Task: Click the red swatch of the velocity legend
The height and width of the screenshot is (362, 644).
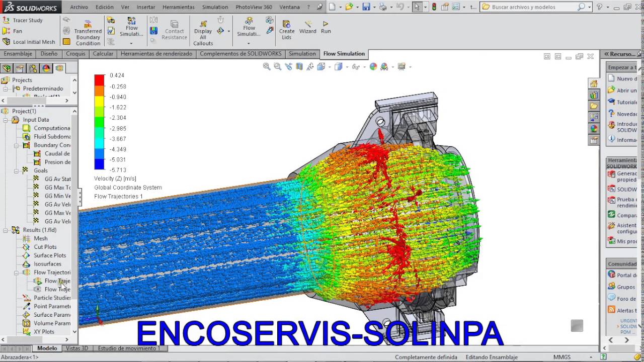Action: (x=99, y=79)
